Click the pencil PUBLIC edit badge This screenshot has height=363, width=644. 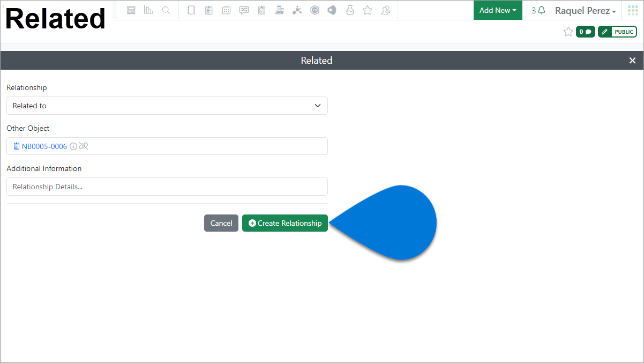click(617, 32)
